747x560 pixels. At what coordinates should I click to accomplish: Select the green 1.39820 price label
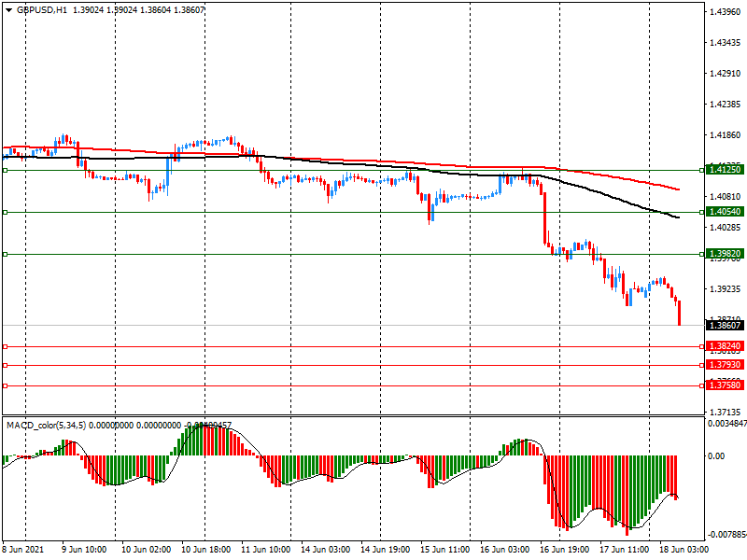click(726, 253)
